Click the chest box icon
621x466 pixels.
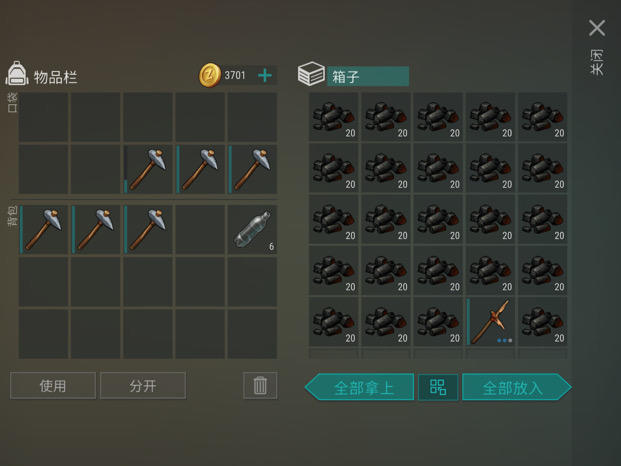[x=311, y=74]
